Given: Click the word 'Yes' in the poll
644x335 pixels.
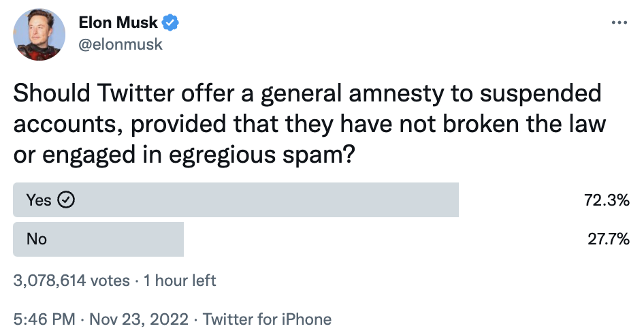Looking at the screenshot, I should click(x=39, y=200).
